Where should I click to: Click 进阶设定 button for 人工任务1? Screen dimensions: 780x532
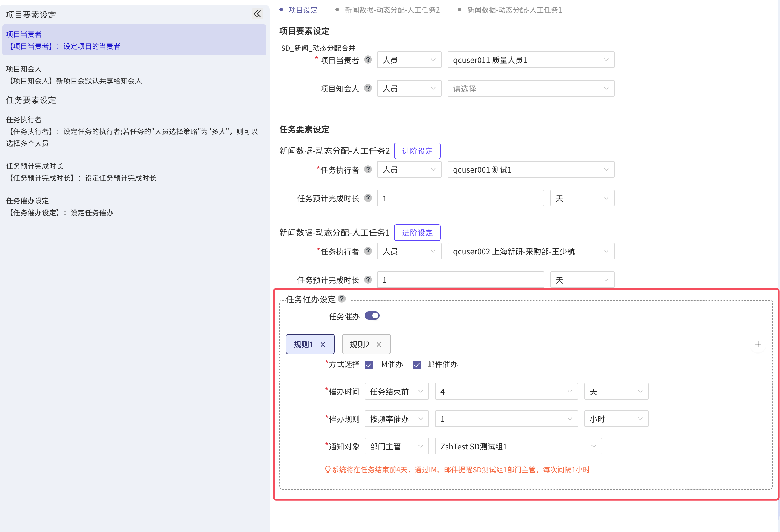tap(417, 233)
